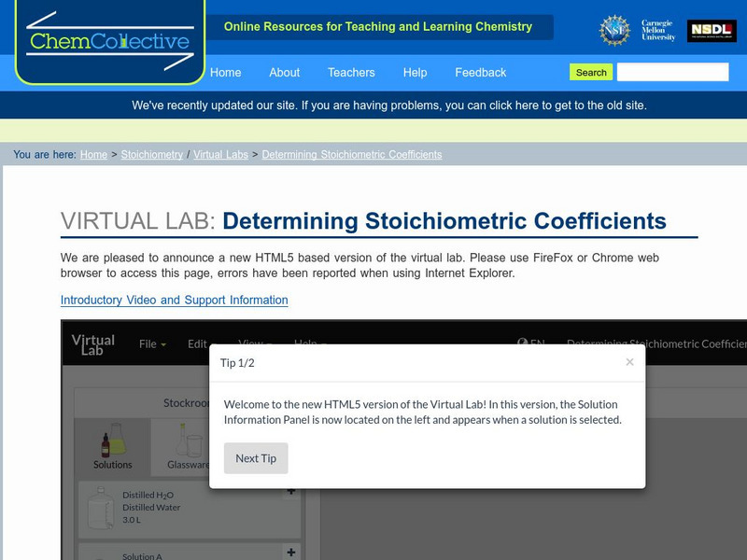Click the Search button

click(590, 71)
